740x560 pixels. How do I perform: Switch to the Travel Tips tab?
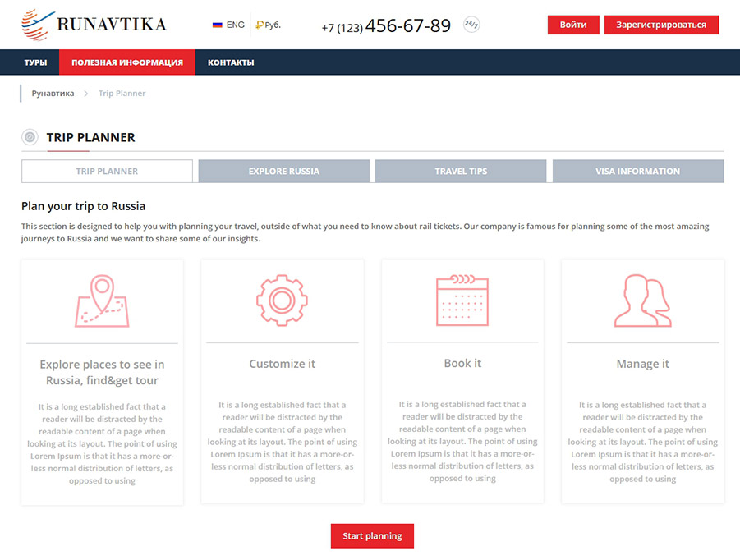(x=461, y=172)
